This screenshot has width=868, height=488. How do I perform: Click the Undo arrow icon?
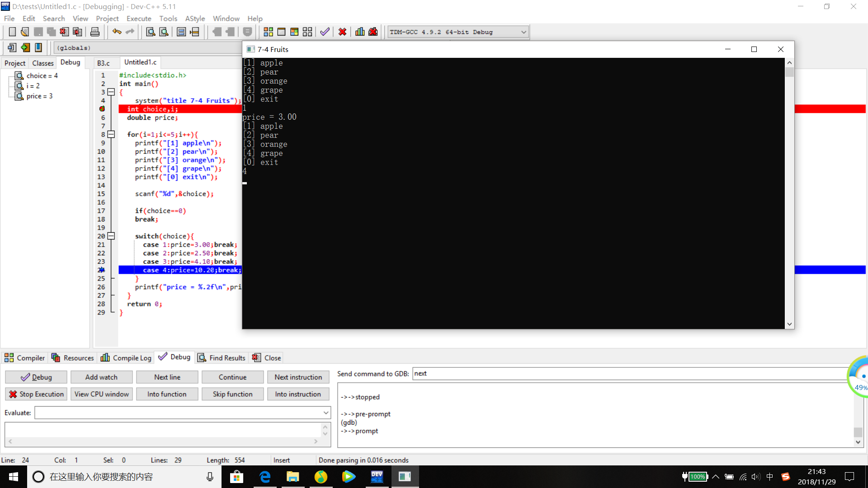click(117, 32)
